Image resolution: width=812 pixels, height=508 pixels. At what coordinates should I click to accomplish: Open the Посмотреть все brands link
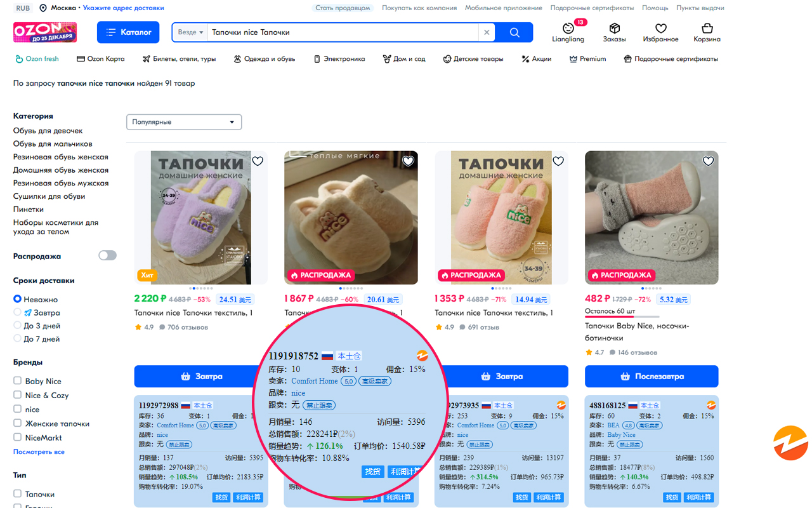click(37, 450)
